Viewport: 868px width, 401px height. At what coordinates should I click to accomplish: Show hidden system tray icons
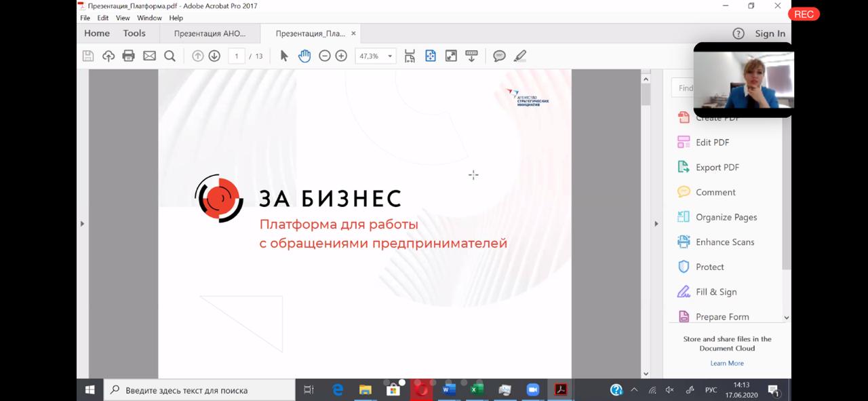point(634,390)
